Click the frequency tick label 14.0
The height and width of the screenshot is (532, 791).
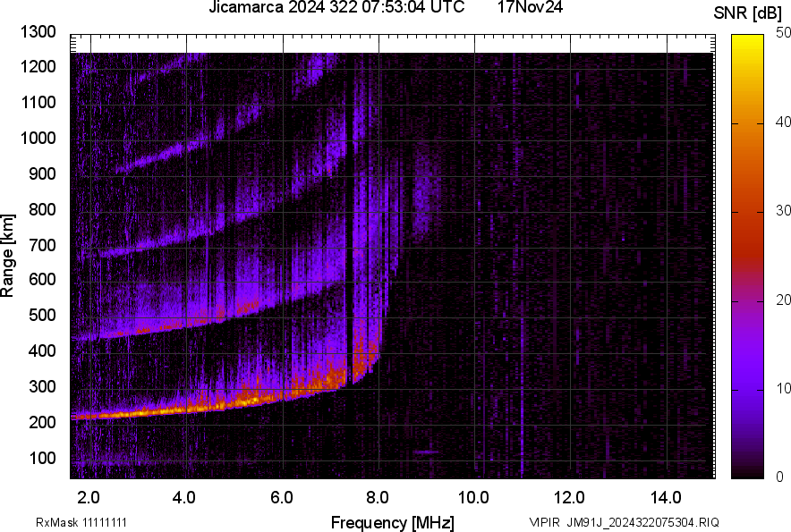tap(666, 498)
